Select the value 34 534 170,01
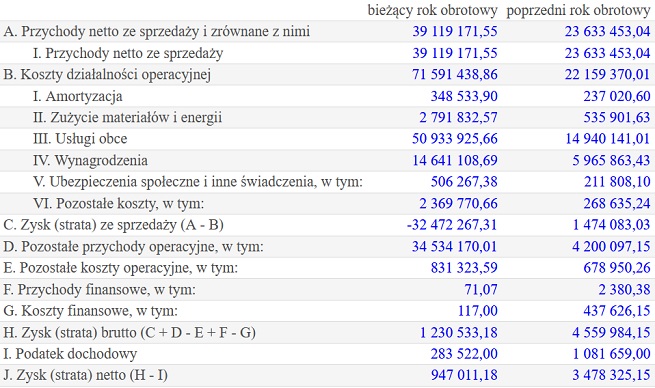The image size is (655, 388). (x=454, y=247)
